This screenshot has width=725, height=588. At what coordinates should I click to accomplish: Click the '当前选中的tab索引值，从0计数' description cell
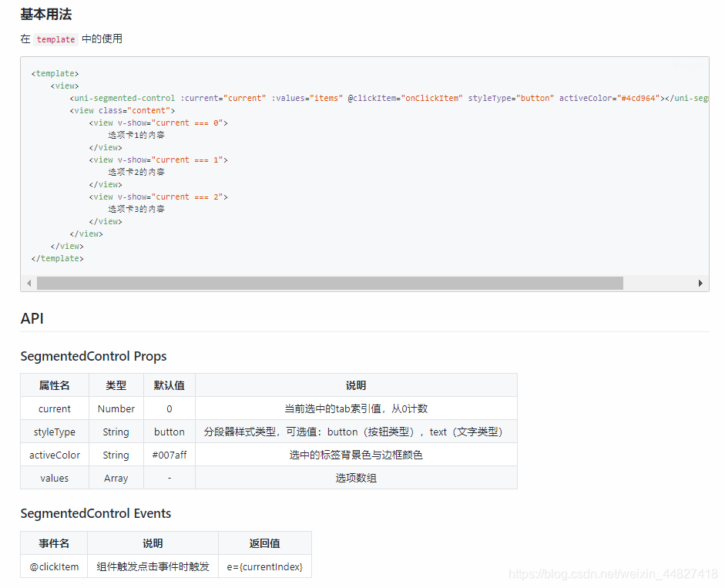pyautogui.click(x=356, y=408)
